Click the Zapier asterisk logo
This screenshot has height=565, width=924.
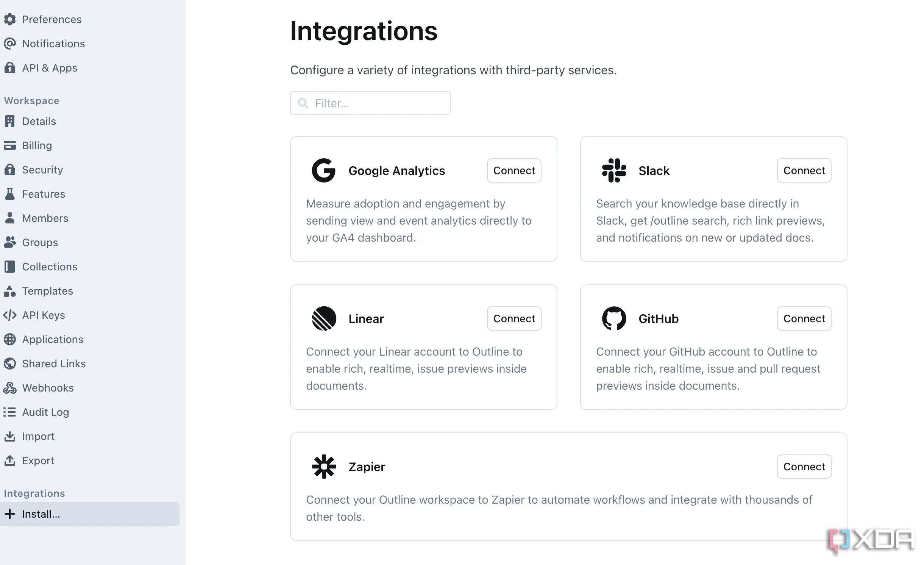[324, 467]
